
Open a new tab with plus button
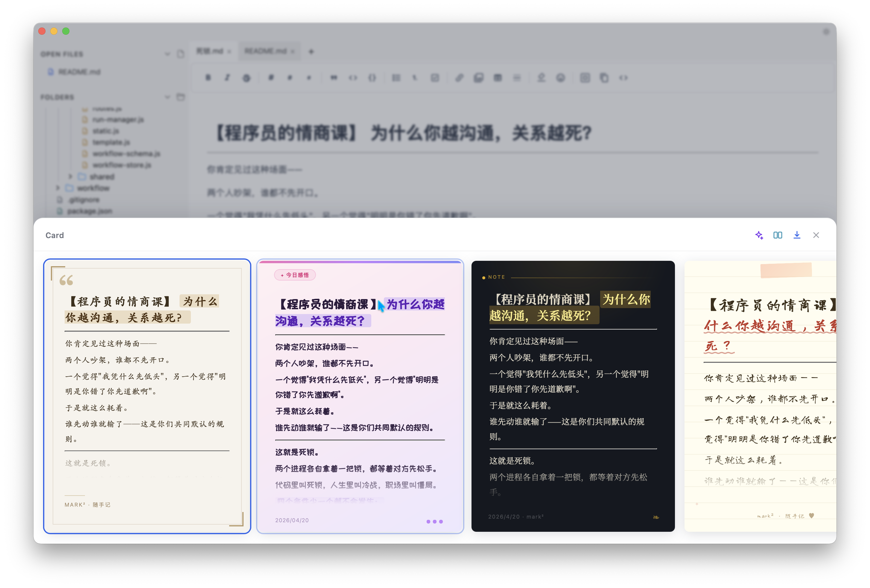coord(311,51)
